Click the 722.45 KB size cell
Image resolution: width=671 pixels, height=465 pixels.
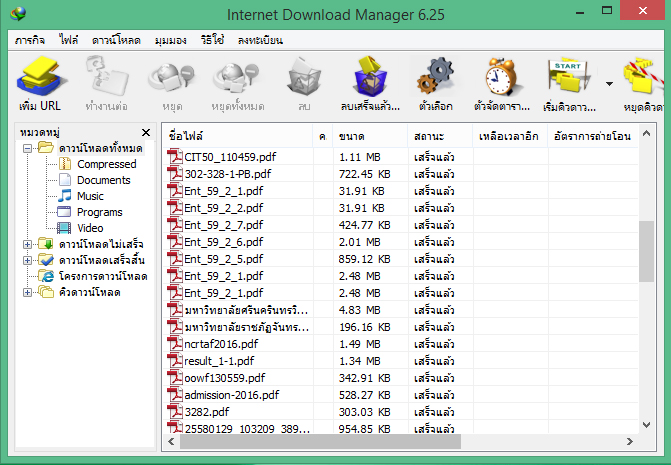(x=365, y=174)
